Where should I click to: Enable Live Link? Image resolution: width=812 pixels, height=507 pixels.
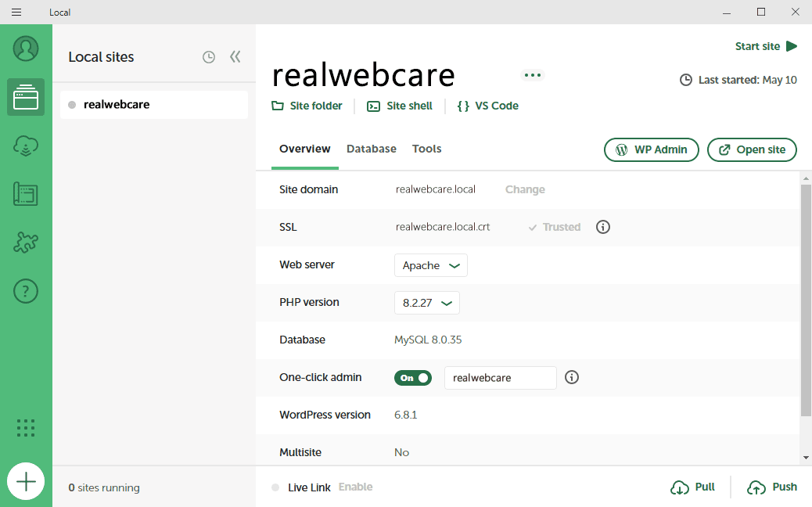356,487
